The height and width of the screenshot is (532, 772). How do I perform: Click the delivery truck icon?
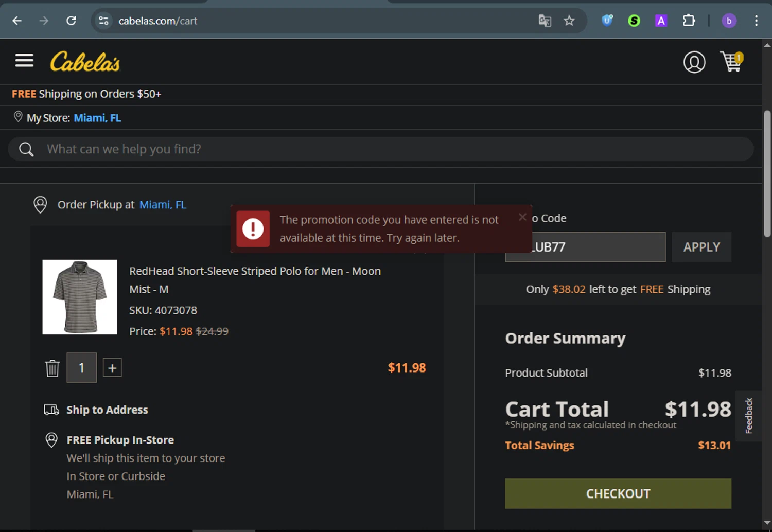click(x=51, y=410)
